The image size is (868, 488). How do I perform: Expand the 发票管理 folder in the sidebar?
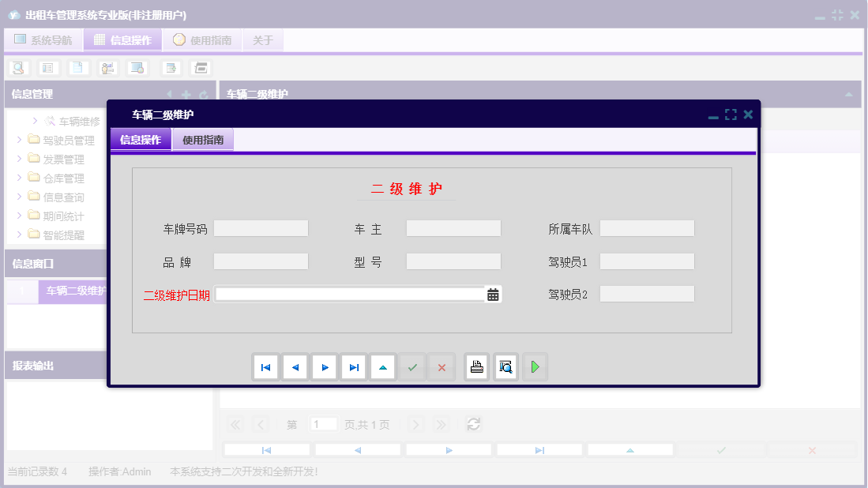20,158
